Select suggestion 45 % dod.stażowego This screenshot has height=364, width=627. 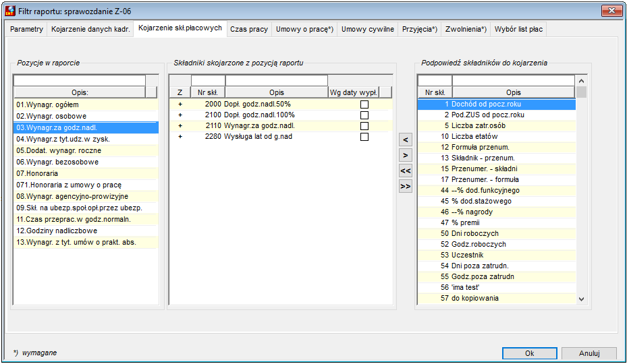pos(497,202)
